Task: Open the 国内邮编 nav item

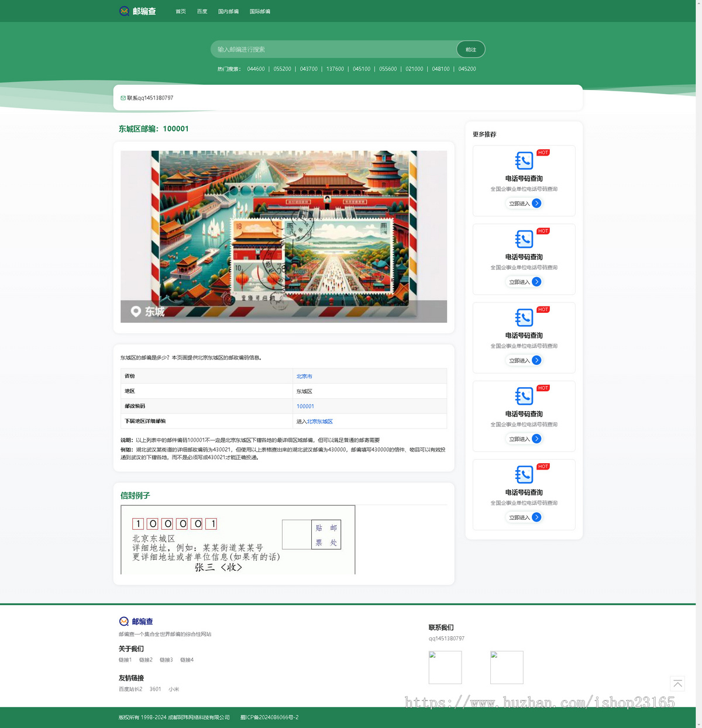Action: pos(228,11)
